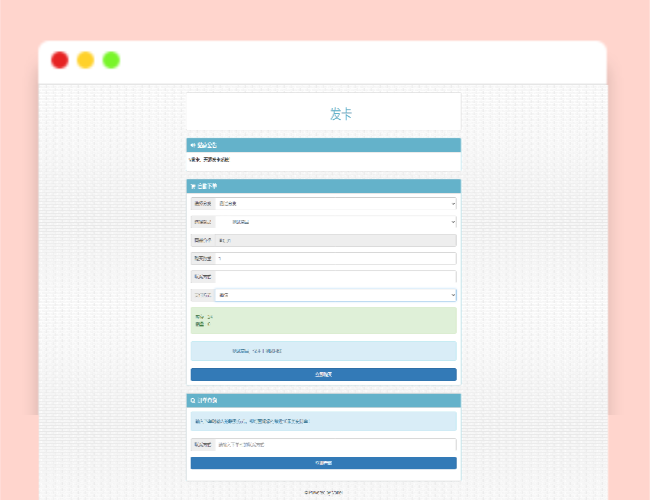Click the speaker icon in the announcement header
650x500 pixels.
tap(192, 146)
